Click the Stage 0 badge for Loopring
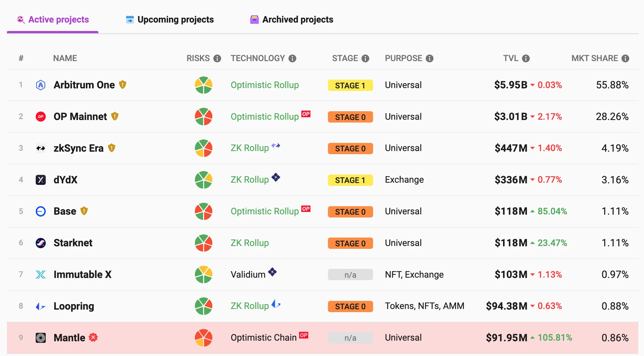Image resolution: width=644 pixels, height=356 pixels. click(350, 306)
